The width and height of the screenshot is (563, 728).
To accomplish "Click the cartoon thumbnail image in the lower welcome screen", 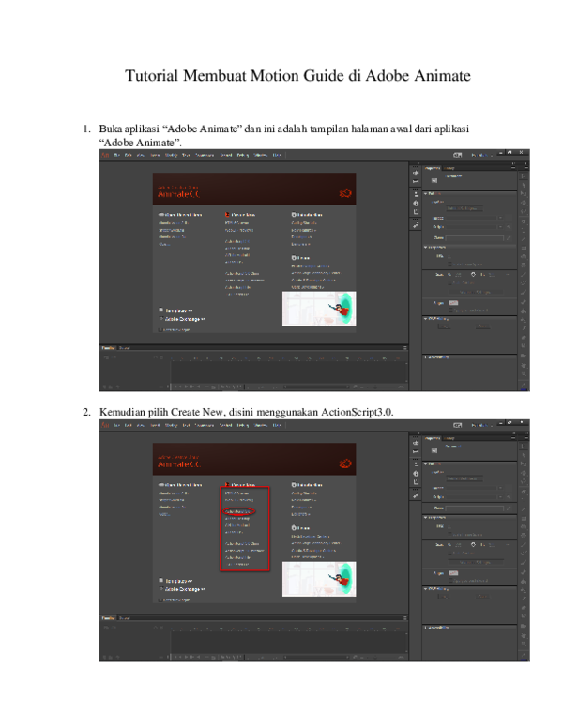I will 319,579.
